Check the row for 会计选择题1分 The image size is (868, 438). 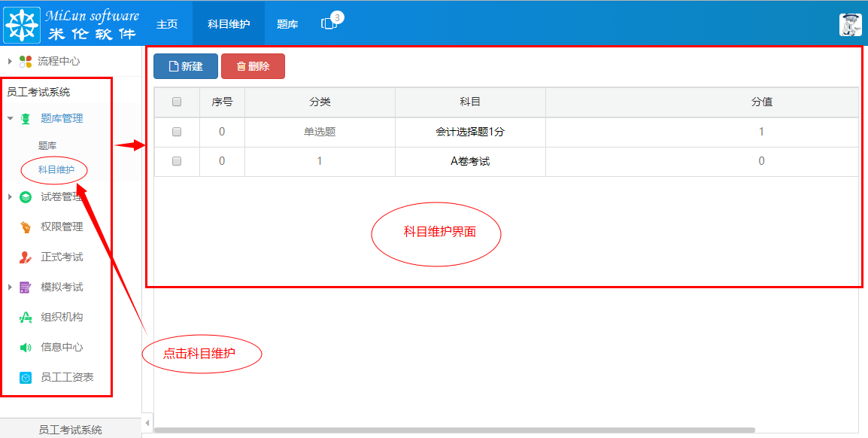click(x=177, y=131)
